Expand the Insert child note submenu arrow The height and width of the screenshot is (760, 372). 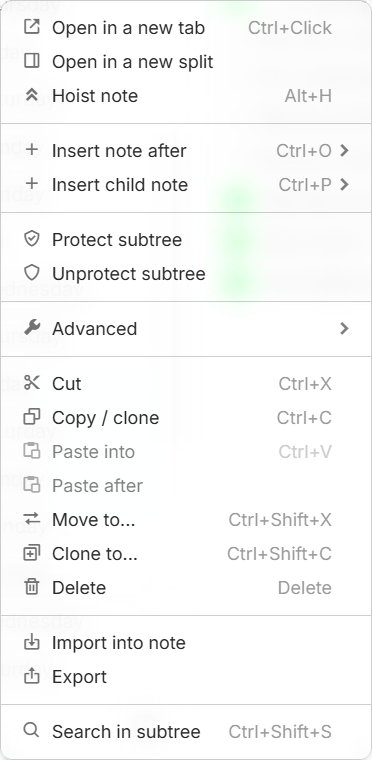click(x=344, y=185)
